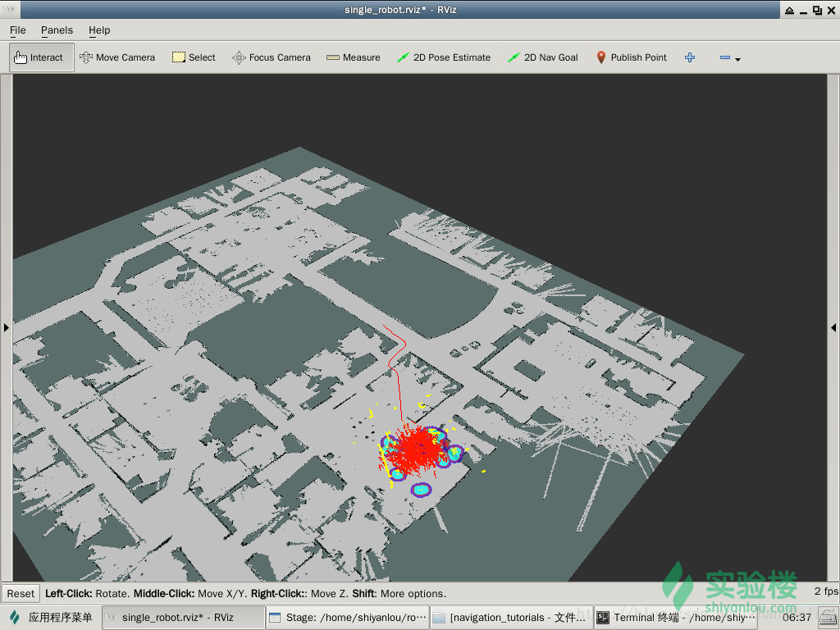The image size is (840, 630).
Task: Open the File menu
Action: (18, 30)
